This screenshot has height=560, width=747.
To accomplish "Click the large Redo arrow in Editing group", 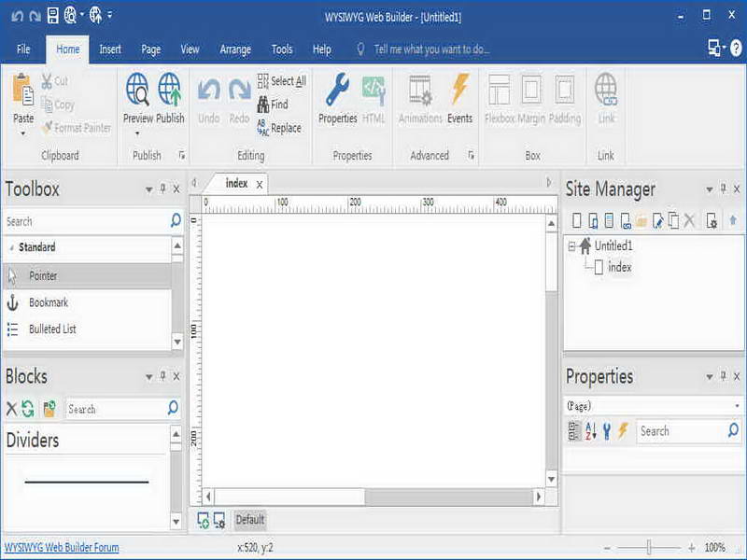I will (x=239, y=90).
